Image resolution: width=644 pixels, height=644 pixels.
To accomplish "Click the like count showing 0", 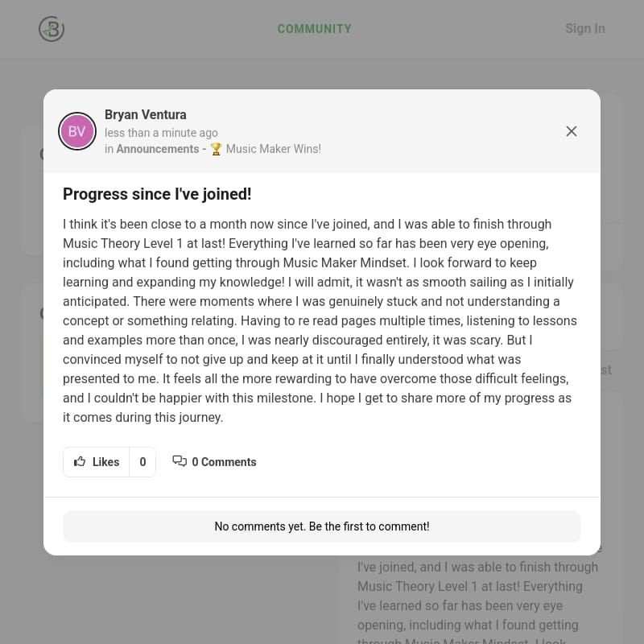I will pos(142,462).
